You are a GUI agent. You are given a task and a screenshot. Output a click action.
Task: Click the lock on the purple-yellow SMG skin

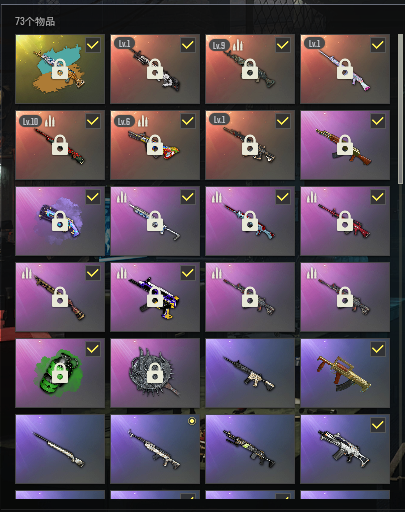155,297
